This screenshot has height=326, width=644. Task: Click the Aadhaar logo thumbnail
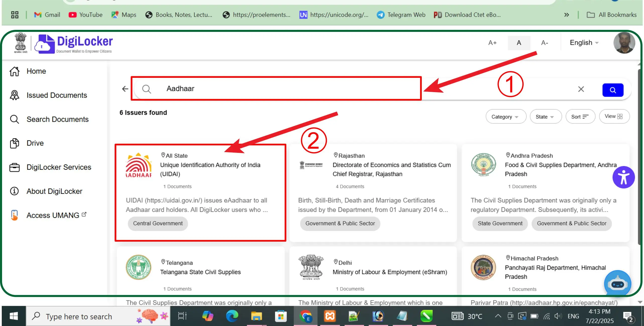(x=138, y=165)
